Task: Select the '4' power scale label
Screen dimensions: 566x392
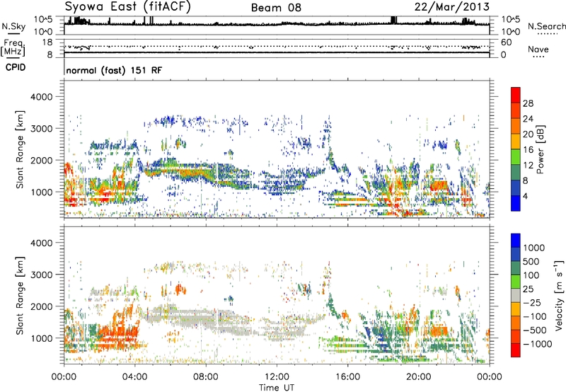Action: 526,196
